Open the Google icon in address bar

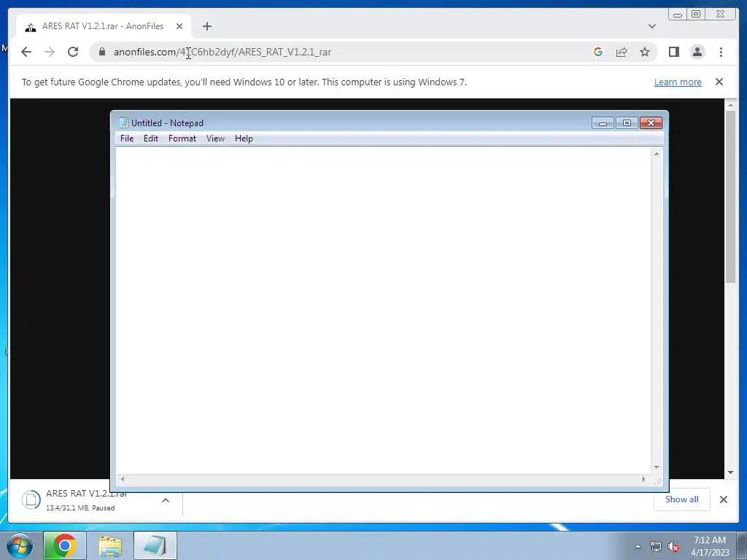(x=598, y=52)
